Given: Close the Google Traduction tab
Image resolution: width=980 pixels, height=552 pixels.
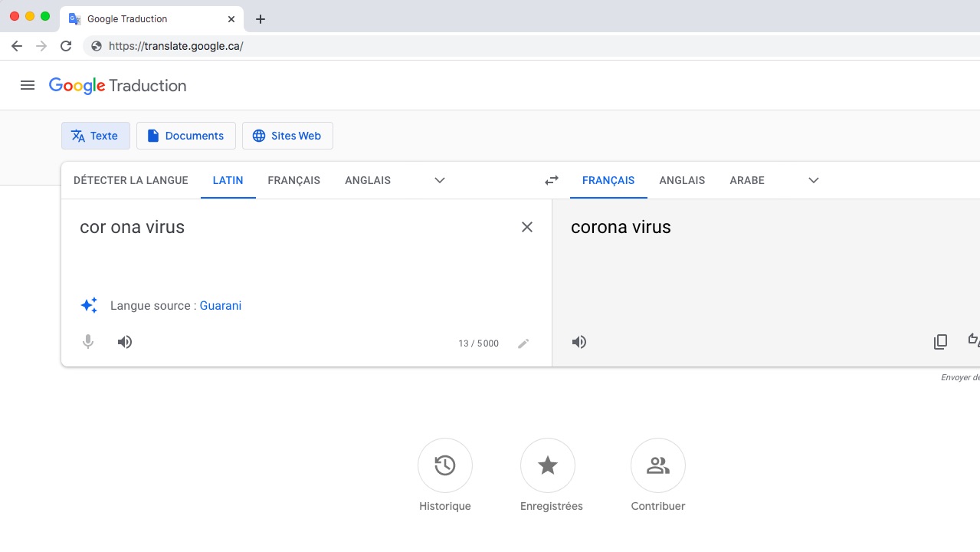Looking at the screenshot, I should click(x=231, y=19).
